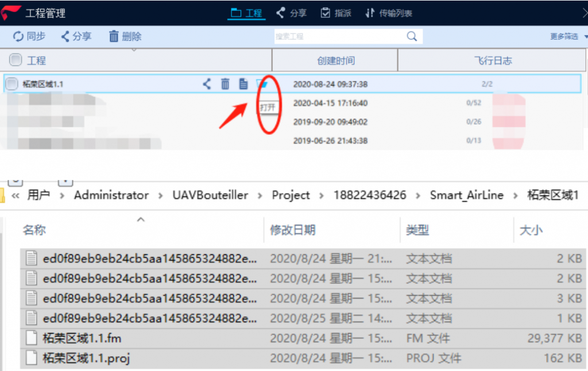Image resolution: width=588 pixels, height=371 pixels.
Task: Expand chevron after Smart_AirLine breadcrumb
Action: [x=515, y=195]
